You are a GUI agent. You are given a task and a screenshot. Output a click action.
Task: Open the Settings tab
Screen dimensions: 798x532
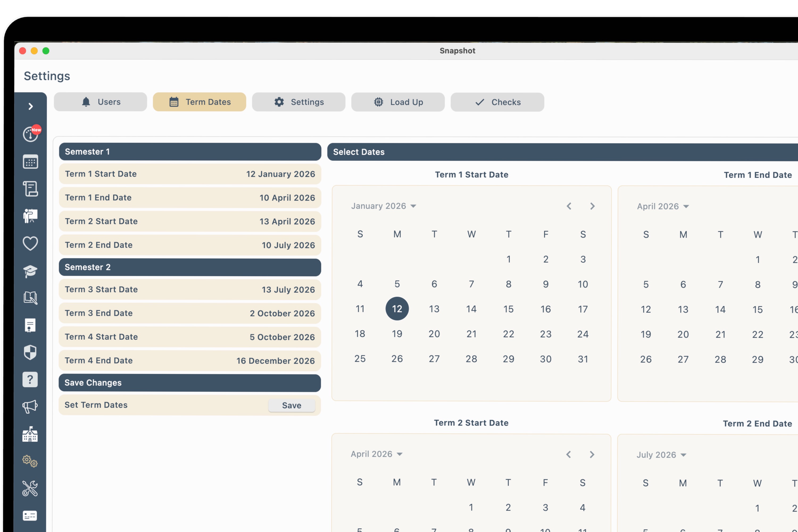298,102
